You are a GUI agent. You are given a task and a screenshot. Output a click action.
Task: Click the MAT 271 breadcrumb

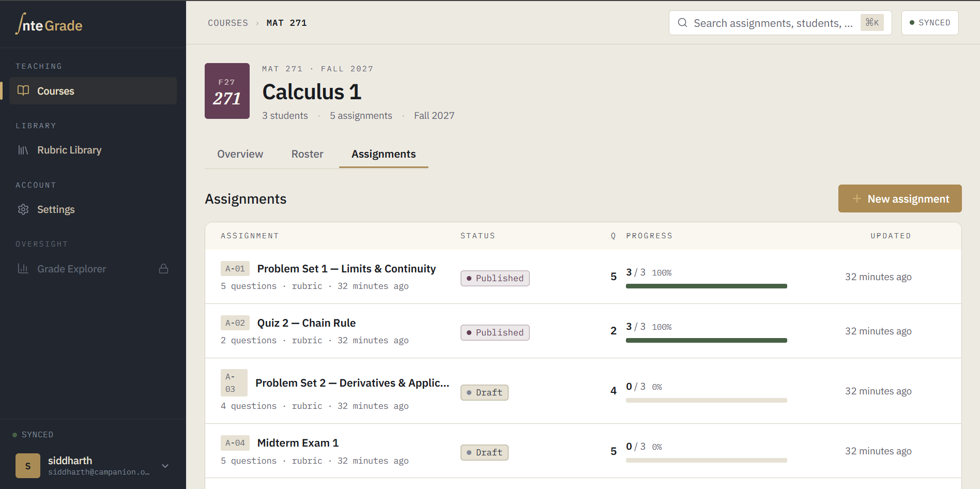click(x=286, y=23)
